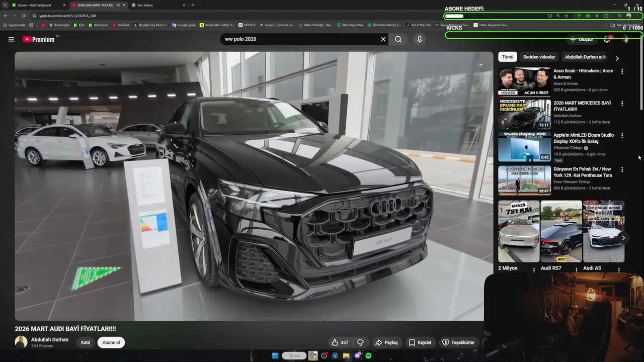Switch to 2026 MART AUDI browser tab
The height and width of the screenshot is (362, 644).
(99, 5)
